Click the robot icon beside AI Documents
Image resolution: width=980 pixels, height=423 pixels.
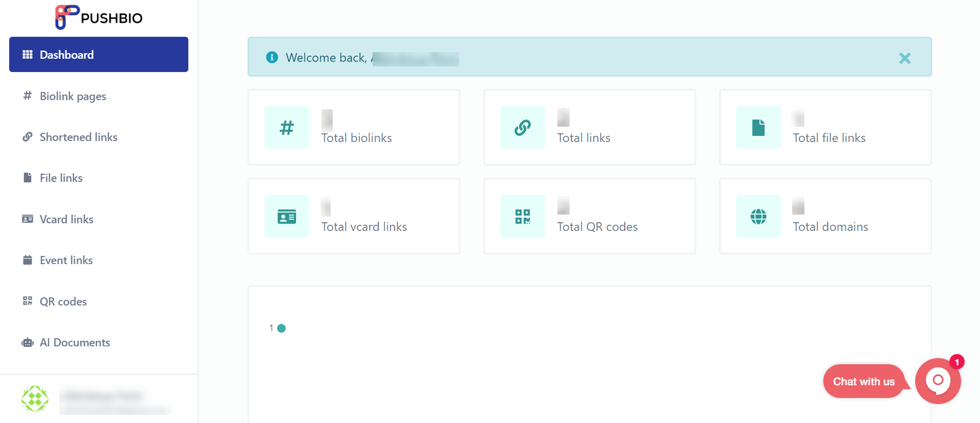tap(28, 342)
